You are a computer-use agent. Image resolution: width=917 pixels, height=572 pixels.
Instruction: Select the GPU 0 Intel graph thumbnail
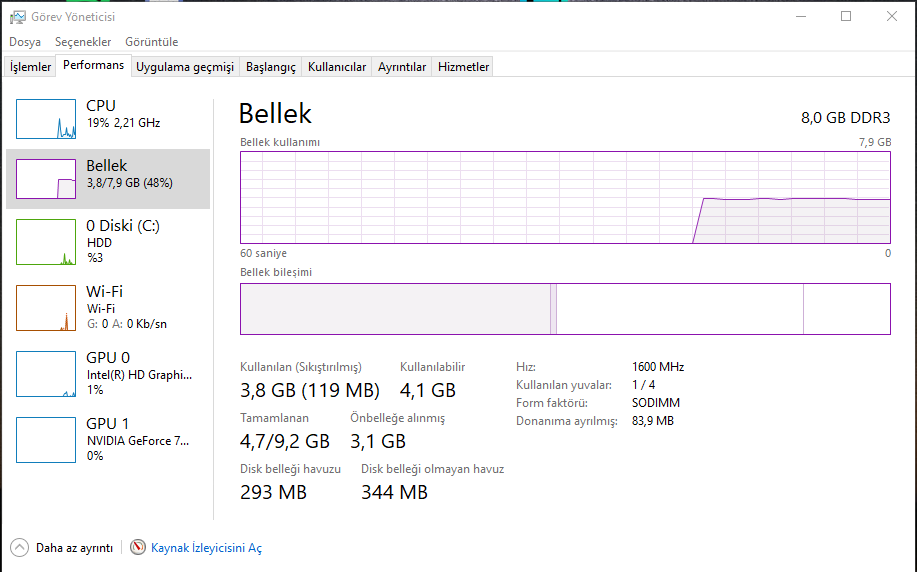[46, 374]
